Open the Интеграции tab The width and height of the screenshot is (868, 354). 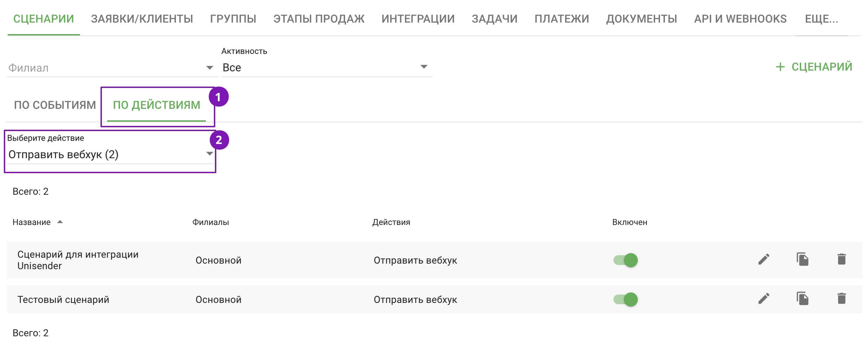pos(418,18)
